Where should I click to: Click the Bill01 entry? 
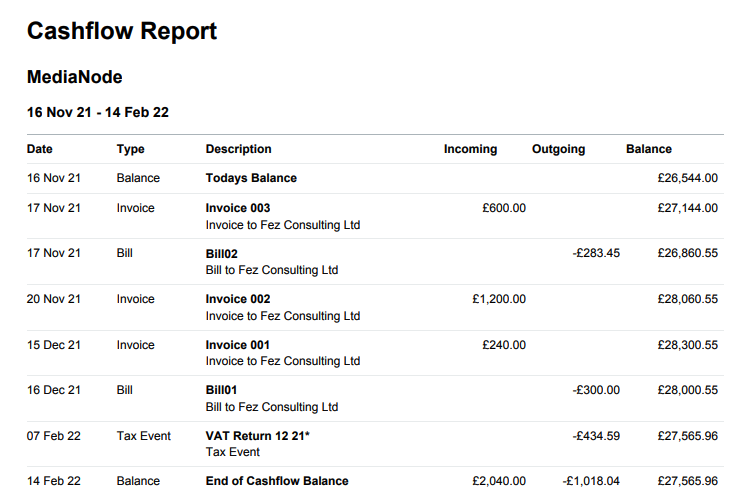(221, 390)
